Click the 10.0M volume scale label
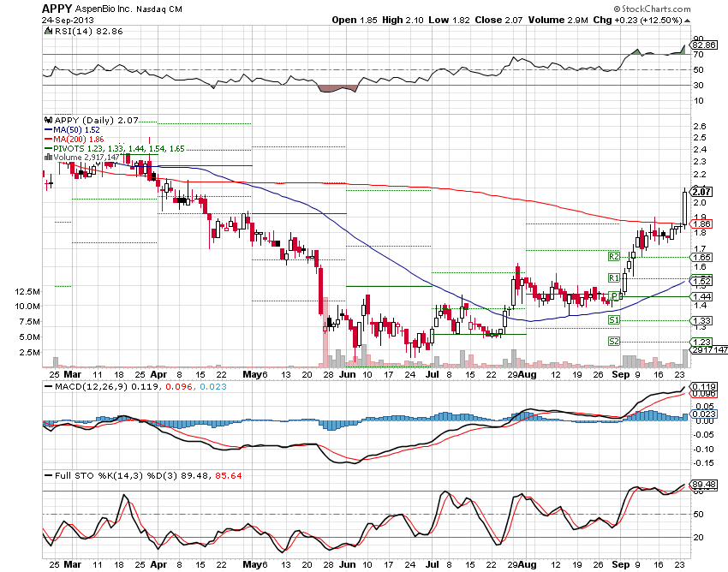The image size is (728, 572). pyautogui.click(x=27, y=306)
